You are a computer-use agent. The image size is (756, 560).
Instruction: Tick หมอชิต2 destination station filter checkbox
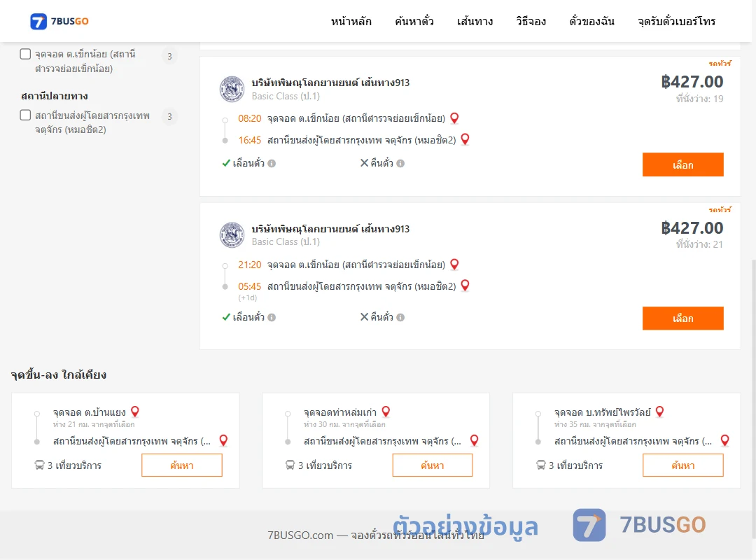coord(26,115)
